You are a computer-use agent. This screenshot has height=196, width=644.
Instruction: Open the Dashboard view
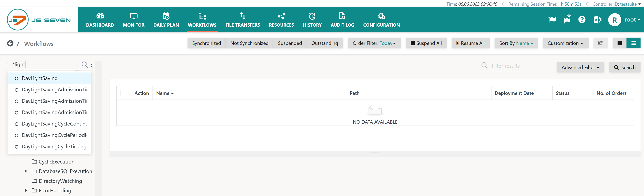tap(100, 20)
